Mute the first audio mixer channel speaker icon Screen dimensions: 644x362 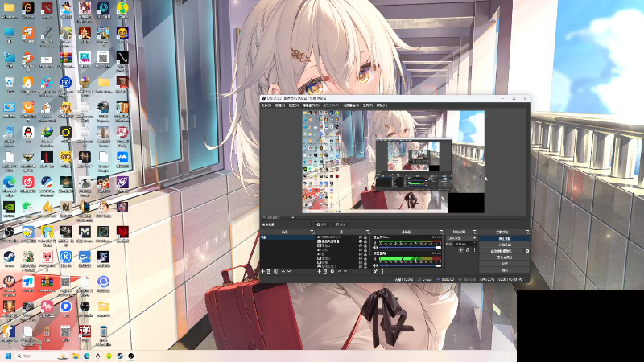[x=375, y=248]
